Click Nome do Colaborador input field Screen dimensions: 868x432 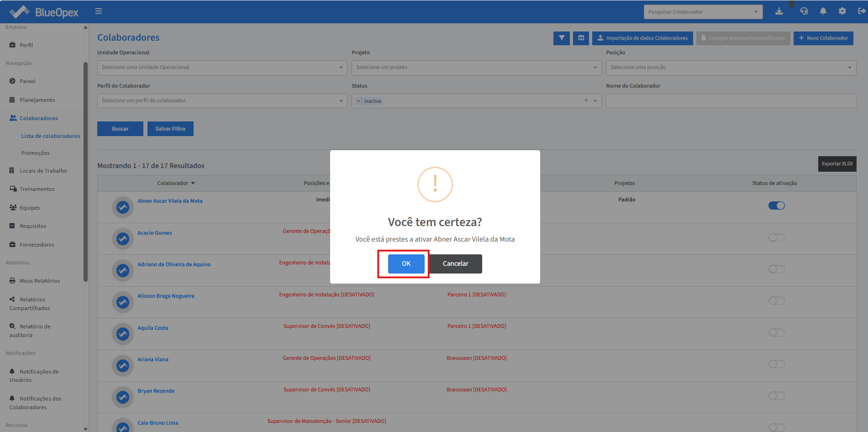(731, 101)
